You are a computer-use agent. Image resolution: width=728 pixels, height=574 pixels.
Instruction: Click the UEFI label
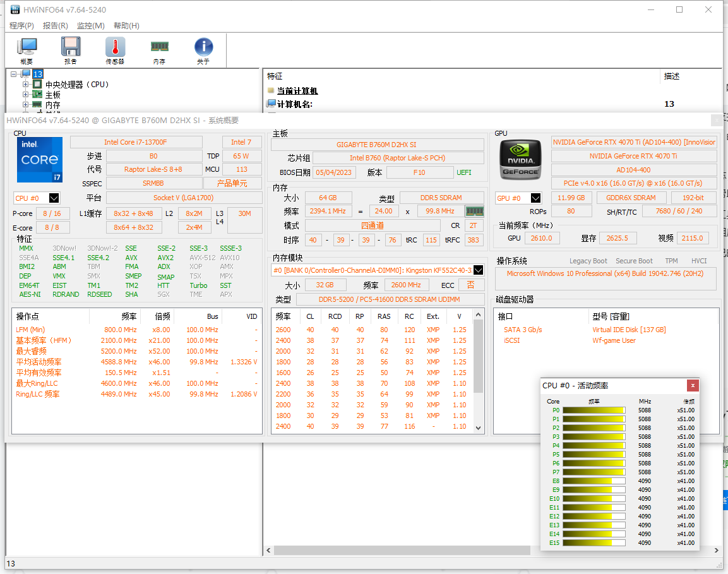(x=464, y=172)
